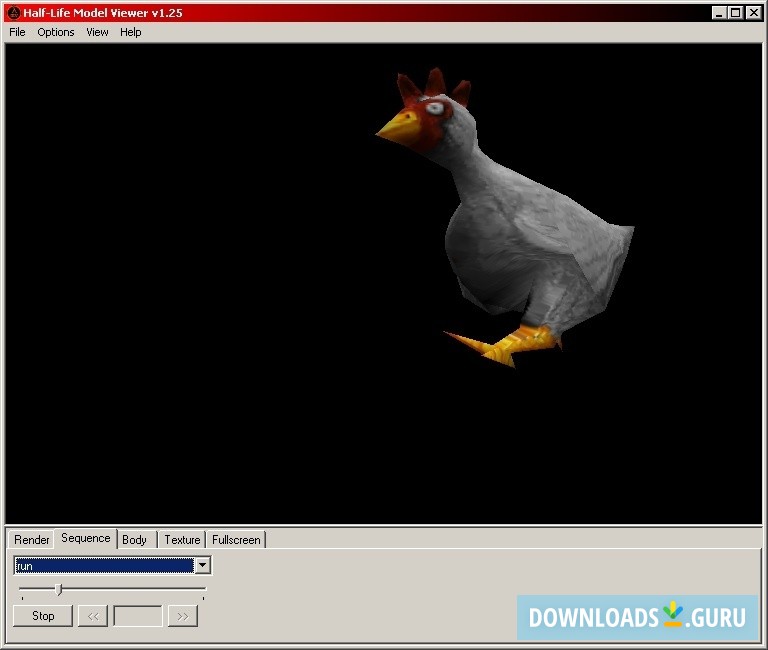Open the Options menu

click(56, 32)
